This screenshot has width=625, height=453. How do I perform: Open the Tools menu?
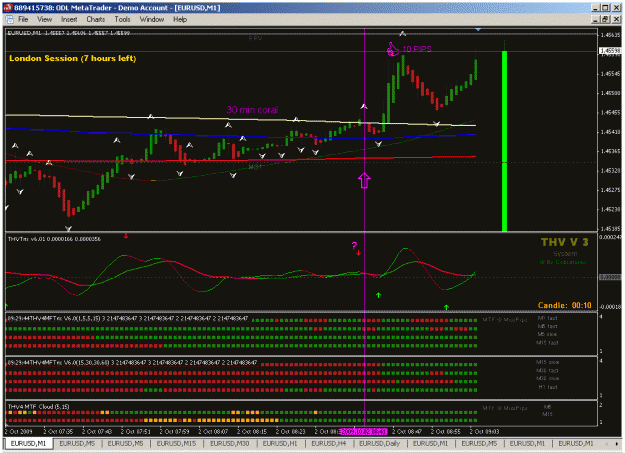pyautogui.click(x=122, y=19)
